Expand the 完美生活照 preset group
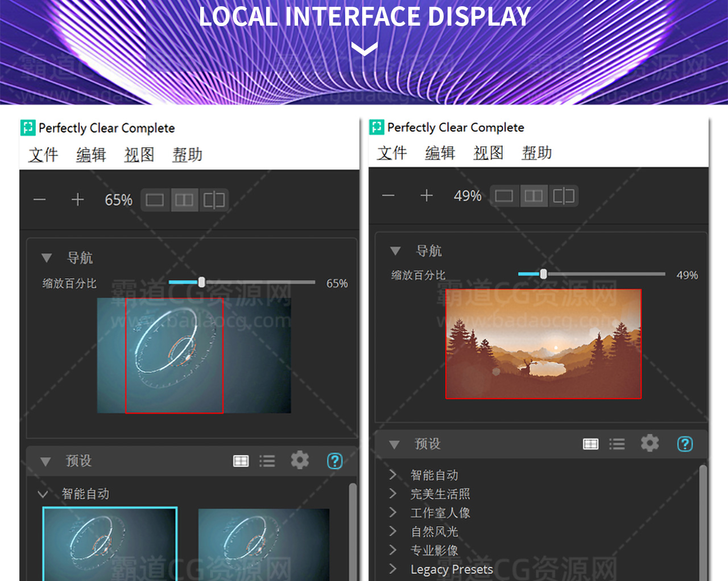Screen dimensions: 728x581 (x=393, y=493)
